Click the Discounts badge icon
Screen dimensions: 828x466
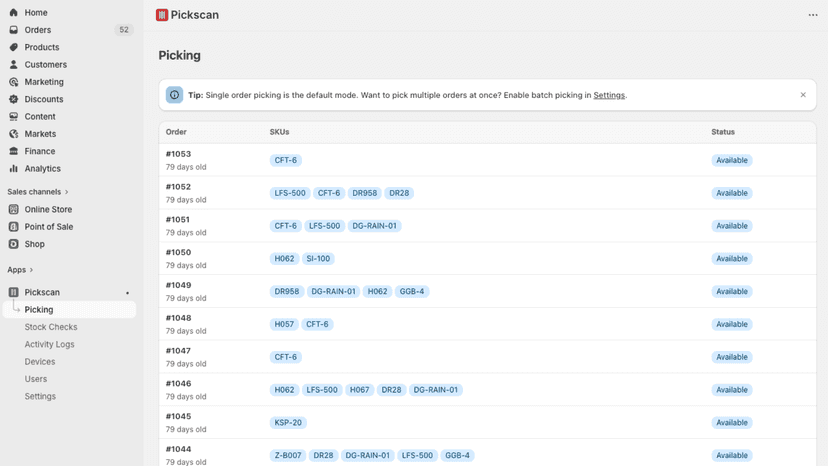click(14, 99)
